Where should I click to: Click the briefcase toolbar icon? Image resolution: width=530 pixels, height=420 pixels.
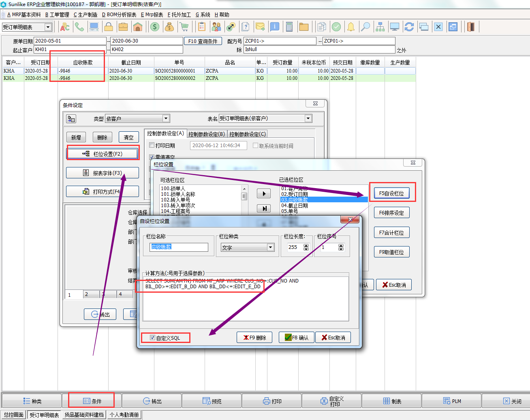123,27
